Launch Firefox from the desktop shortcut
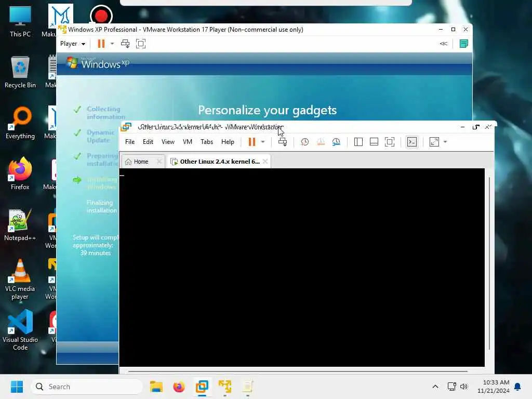This screenshot has width=532, height=399. [20, 174]
